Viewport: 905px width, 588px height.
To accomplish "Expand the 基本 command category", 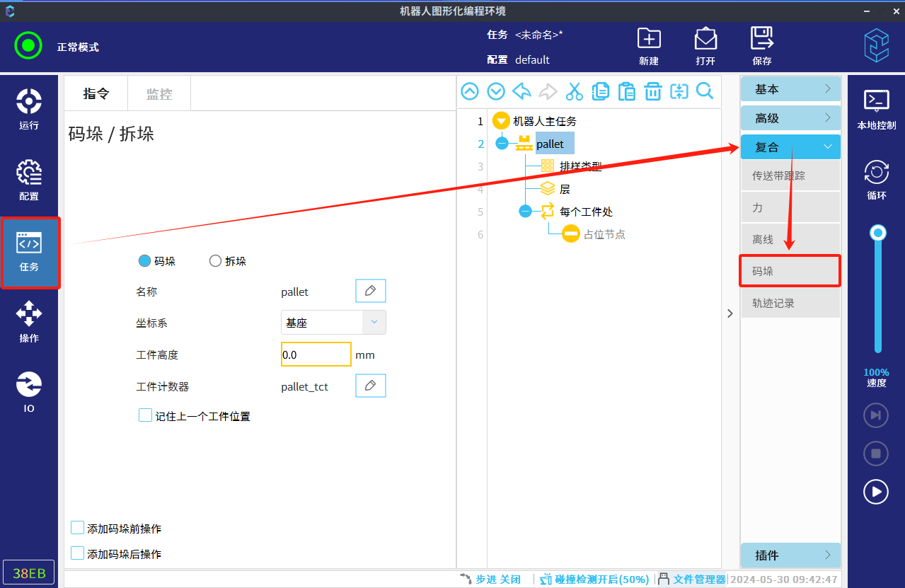I will tap(790, 89).
